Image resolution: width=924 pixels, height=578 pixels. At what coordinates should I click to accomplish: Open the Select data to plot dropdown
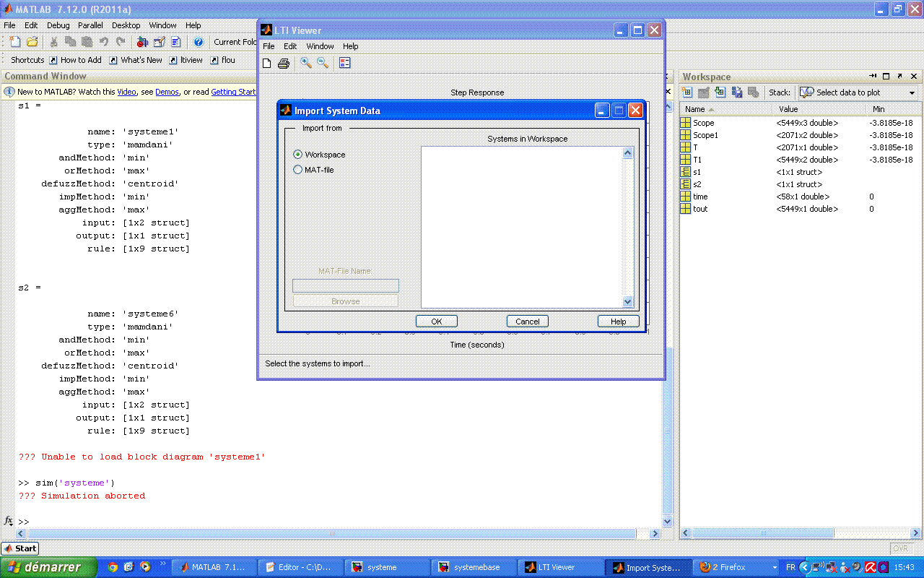(x=912, y=92)
